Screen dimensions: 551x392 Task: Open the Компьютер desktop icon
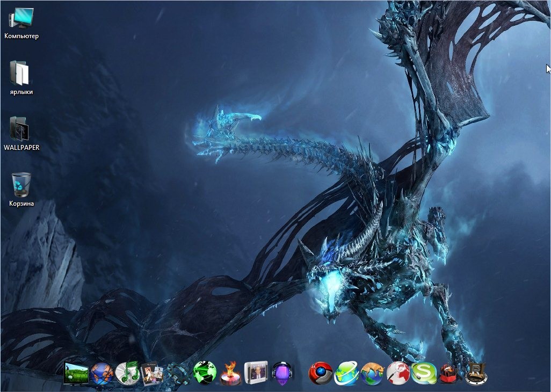point(21,18)
